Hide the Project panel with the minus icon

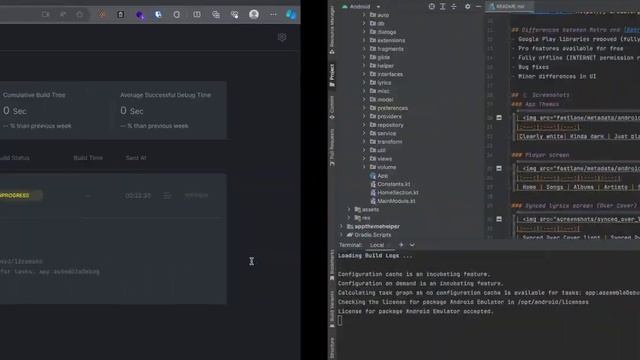[478, 6]
